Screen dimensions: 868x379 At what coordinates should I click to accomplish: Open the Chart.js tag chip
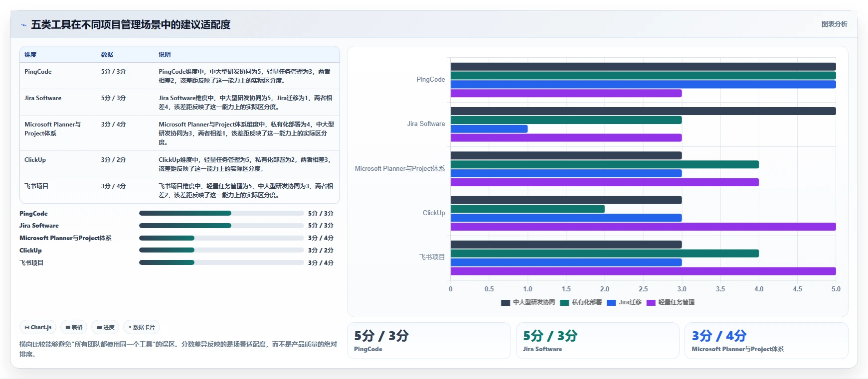(x=38, y=327)
